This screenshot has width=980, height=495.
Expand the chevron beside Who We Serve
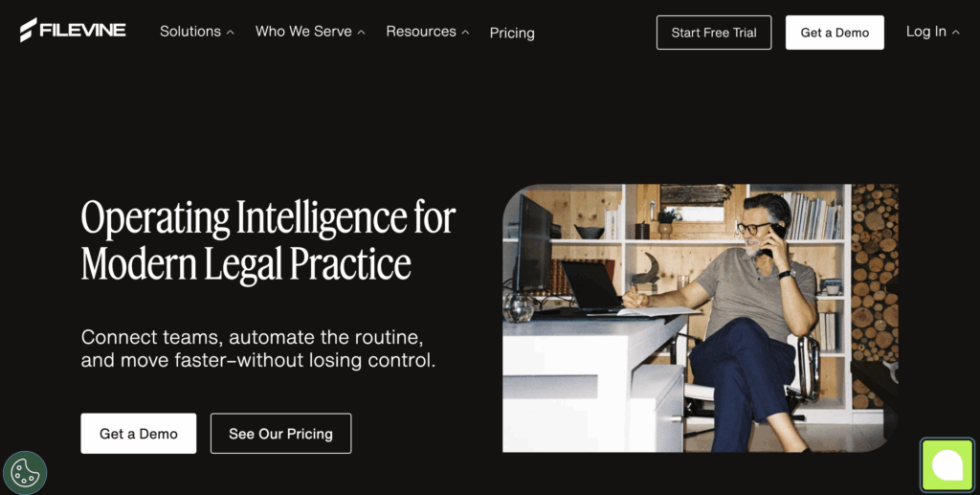point(361,33)
